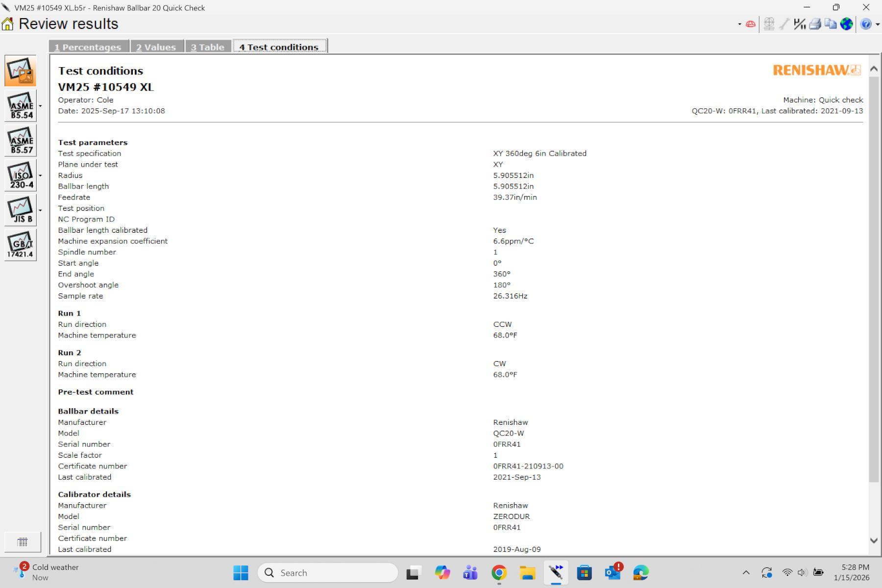Open the dropdown arrow next to Help
The image size is (882, 588).
877,24
